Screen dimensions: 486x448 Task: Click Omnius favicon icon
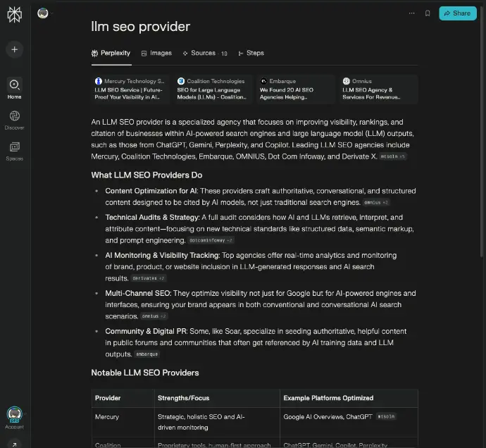coord(347,81)
